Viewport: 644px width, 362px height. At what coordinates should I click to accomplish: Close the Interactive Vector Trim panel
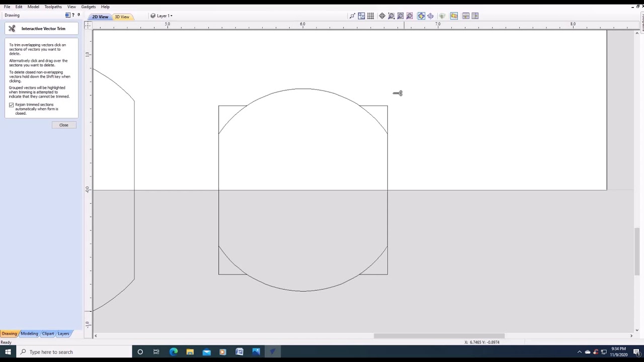[64, 125]
